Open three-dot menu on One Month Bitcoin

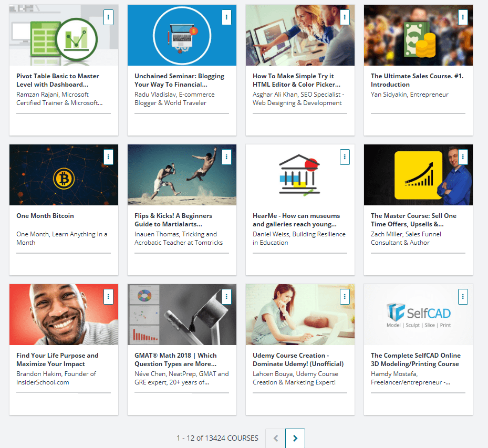[x=108, y=157]
